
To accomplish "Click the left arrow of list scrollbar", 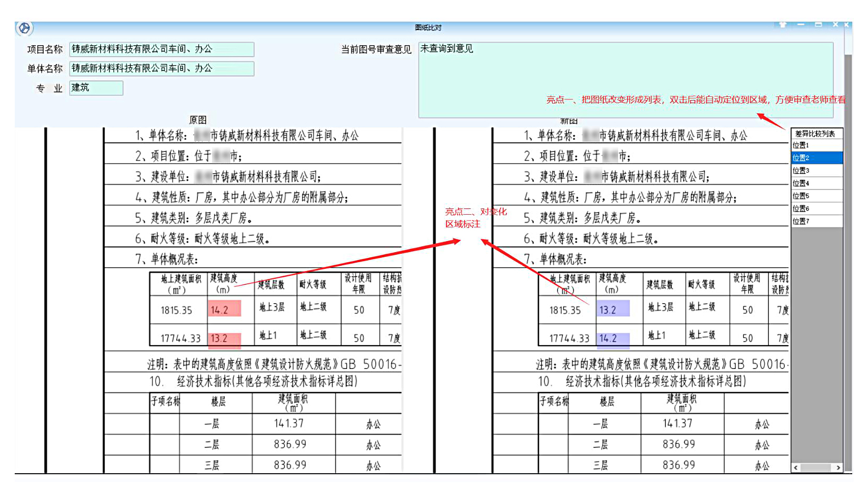I will pyautogui.click(x=796, y=467).
